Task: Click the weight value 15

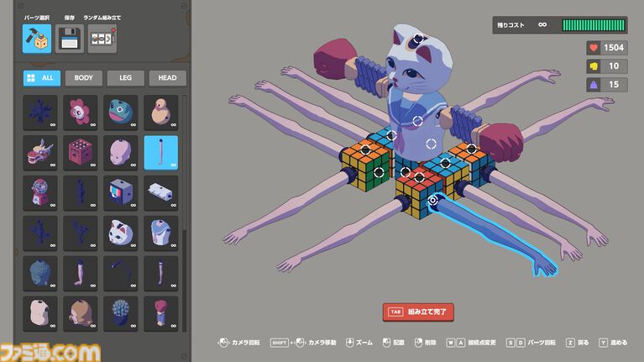Action: coord(614,85)
